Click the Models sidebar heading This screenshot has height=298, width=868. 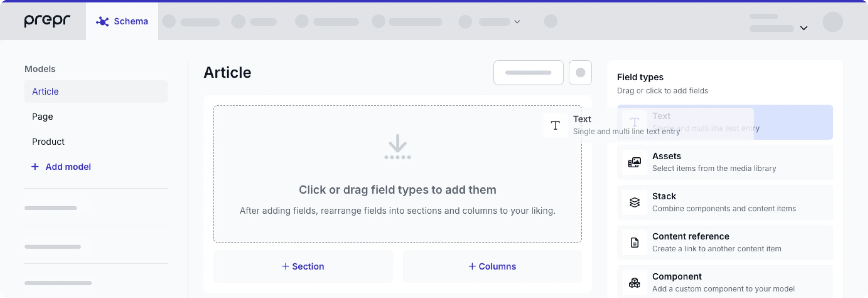click(40, 69)
